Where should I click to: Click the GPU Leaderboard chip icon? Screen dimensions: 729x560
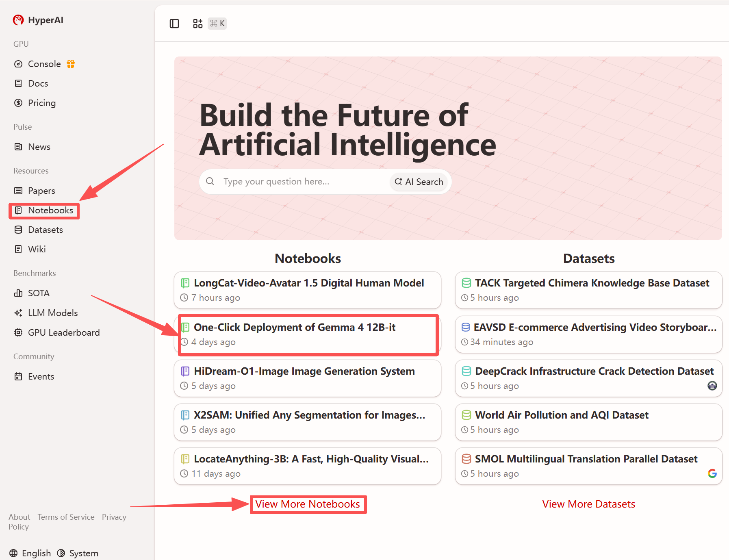click(18, 332)
